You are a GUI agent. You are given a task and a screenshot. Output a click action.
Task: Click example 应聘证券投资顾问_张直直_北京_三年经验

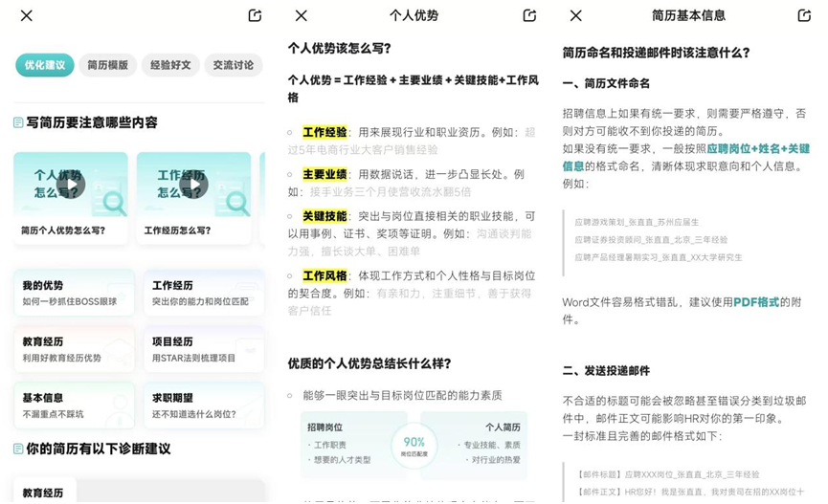pyautogui.click(x=651, y=240)
